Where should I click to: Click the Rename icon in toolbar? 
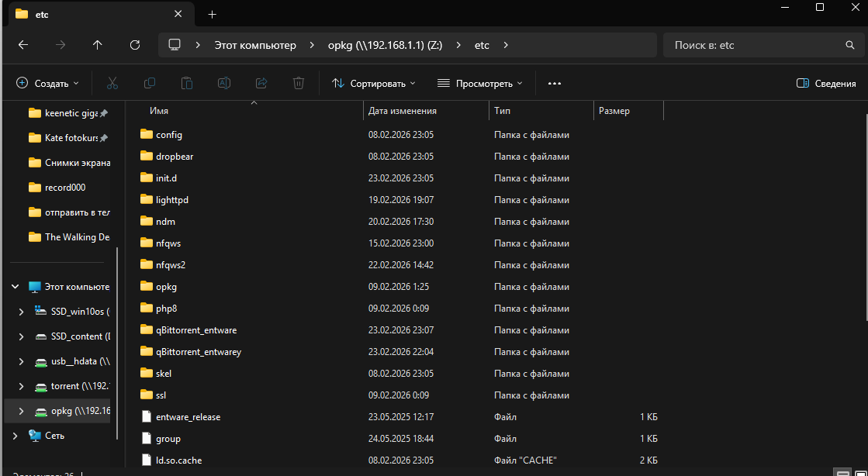point(224,83)
